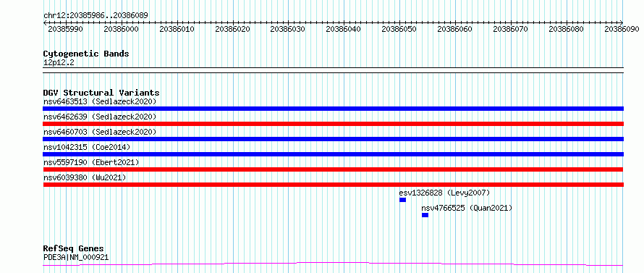Select the red bar under nsv6462639
This screenshot has width=644, height=273.
pos(333,124)
